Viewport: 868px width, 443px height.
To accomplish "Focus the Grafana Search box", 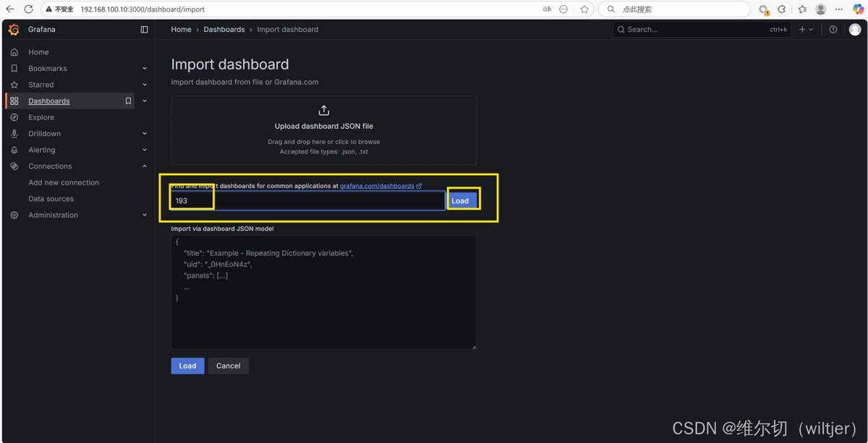I will click(701, 30).
